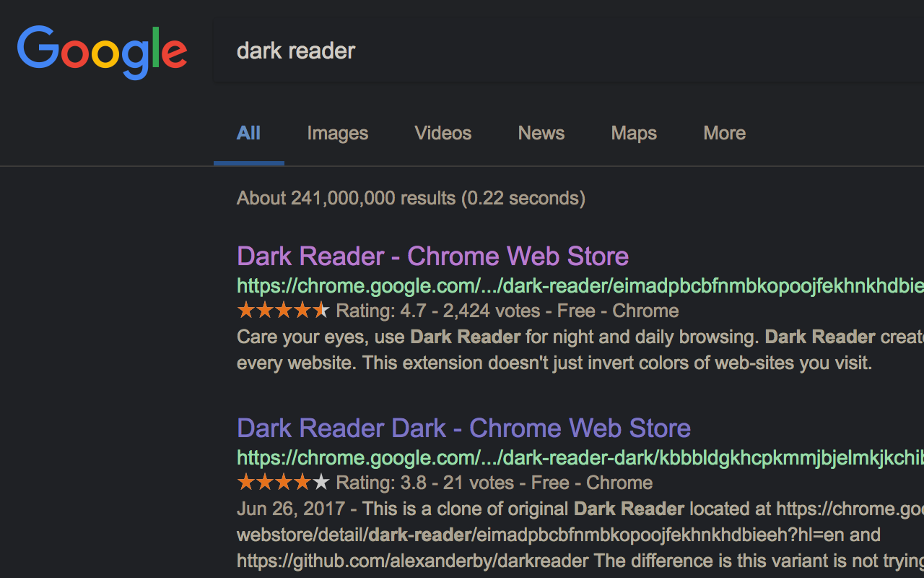Click the first result's green URL
Viewport: 924px width, 578px height.
(505, 285)
